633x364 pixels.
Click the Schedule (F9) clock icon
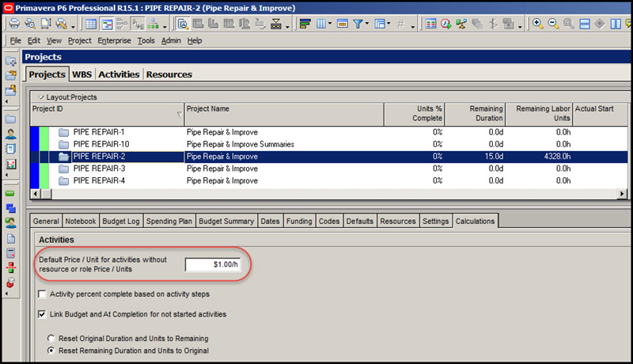(x=446, y=25)
